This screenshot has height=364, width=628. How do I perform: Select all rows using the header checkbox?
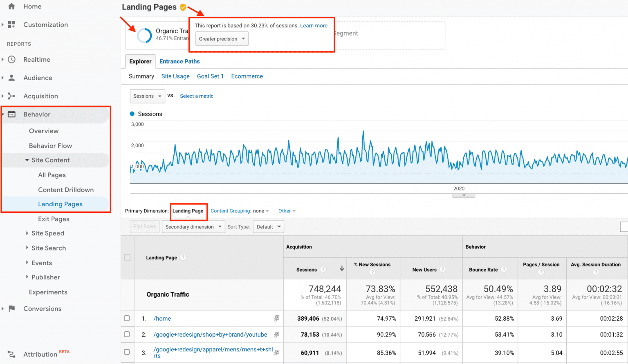pos(127,258)
